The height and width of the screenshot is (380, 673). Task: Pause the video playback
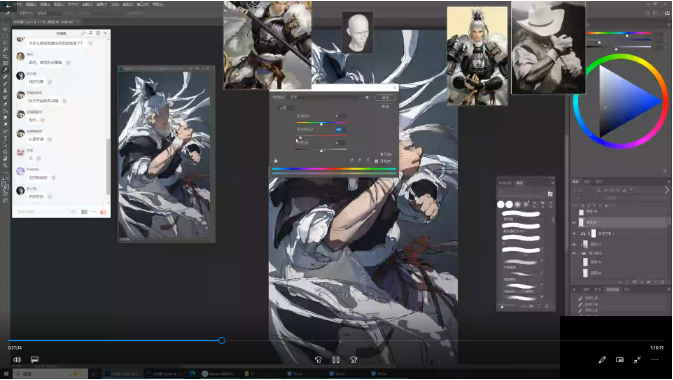tap(336, 360)
